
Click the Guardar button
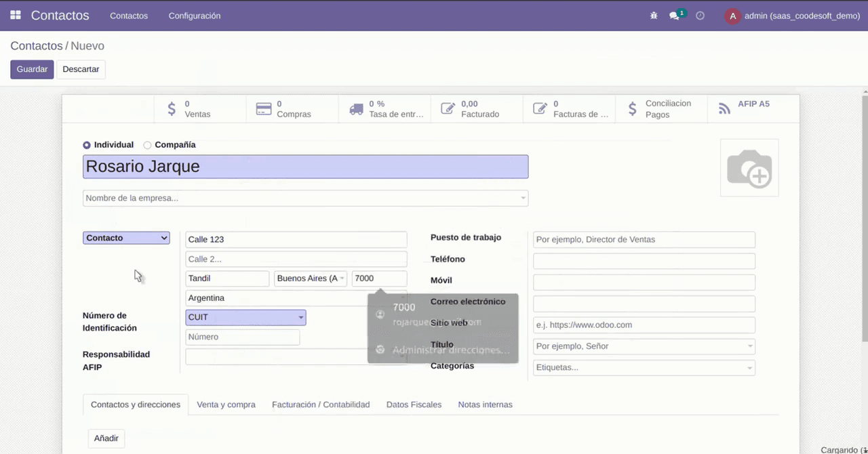(32, 69)
